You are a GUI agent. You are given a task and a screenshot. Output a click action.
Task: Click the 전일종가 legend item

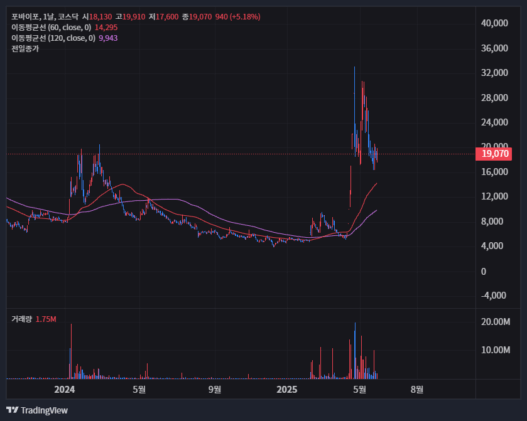[x=25, y=49]
